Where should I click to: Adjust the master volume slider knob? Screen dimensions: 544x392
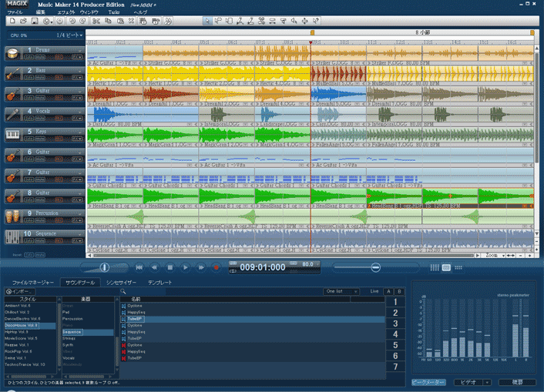[105, 267]
